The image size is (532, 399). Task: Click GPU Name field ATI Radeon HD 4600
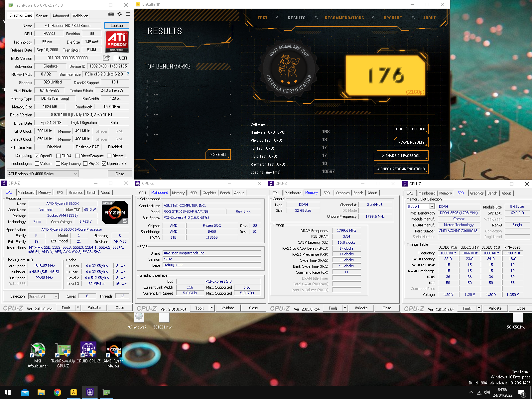67,26
